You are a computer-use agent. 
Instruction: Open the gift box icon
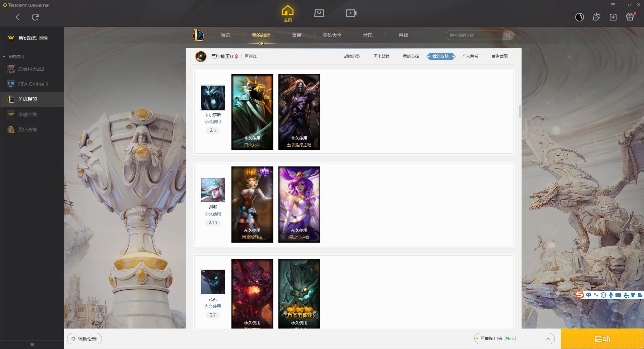(x=630, y=17)
